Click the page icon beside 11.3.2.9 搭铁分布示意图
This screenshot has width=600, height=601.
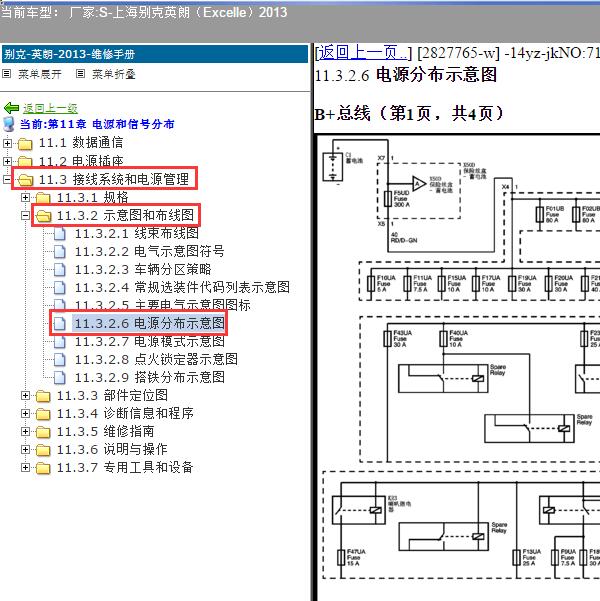pos(59,378)
